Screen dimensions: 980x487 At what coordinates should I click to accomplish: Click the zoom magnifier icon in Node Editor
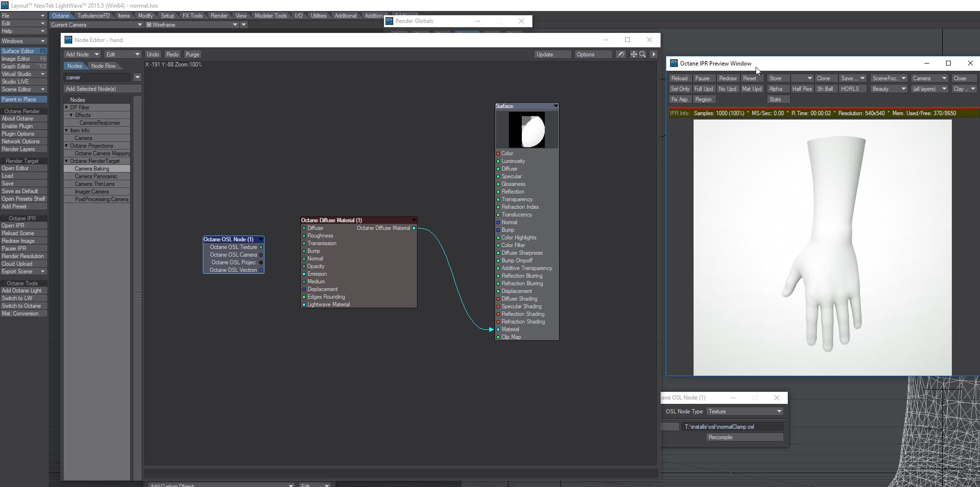[x=643, y=54]
